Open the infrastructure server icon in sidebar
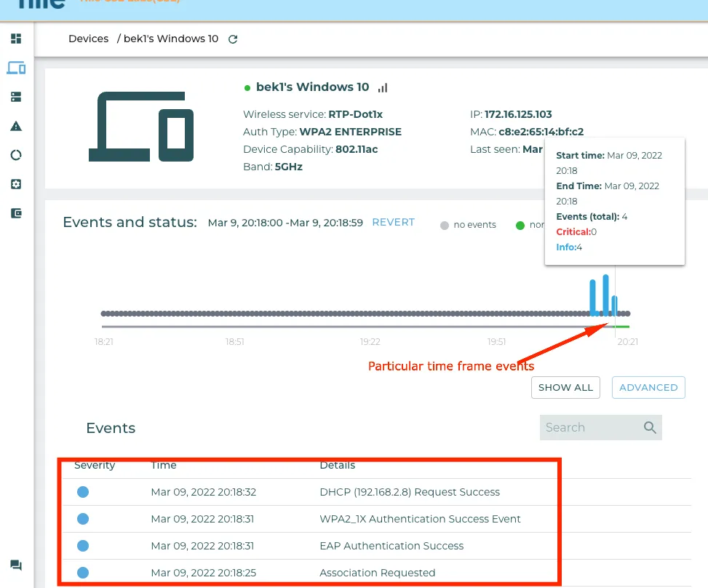 [x=16, y=97]
